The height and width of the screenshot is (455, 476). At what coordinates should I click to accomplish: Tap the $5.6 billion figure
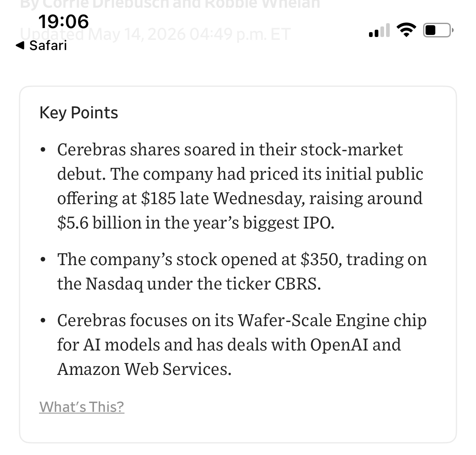(x=99, y=223)
